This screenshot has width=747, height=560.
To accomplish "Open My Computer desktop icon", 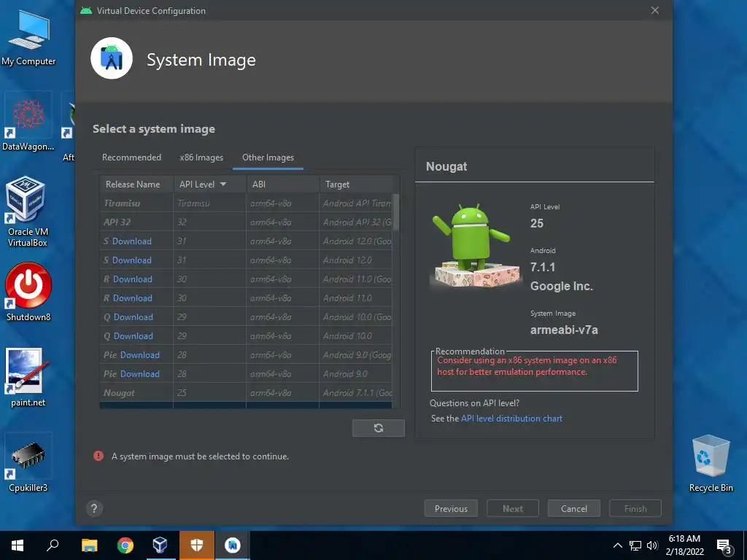I will click(x=28, y=38).
